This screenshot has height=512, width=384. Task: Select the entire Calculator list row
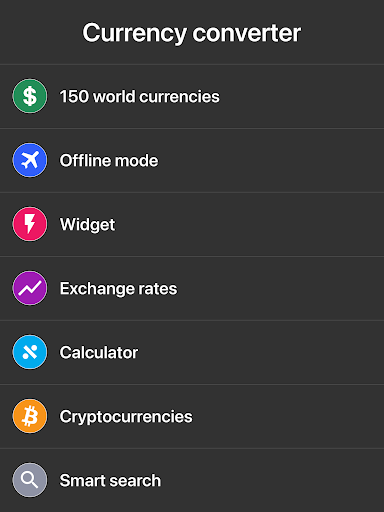pyautogui.click(x=192, y=352)
